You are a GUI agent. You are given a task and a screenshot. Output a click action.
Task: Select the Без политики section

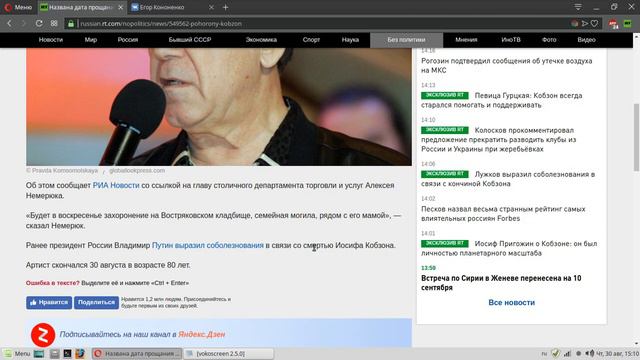tap(407, 40)
